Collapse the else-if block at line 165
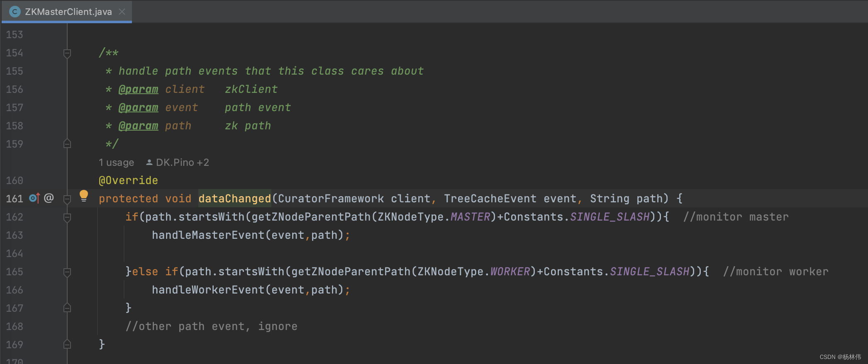The height and width of the screenshot is (364, 868). click(67, 272)
